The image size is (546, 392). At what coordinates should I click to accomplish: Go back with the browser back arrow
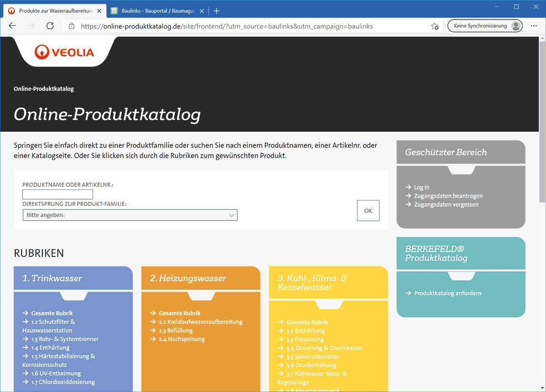[12, 26]
